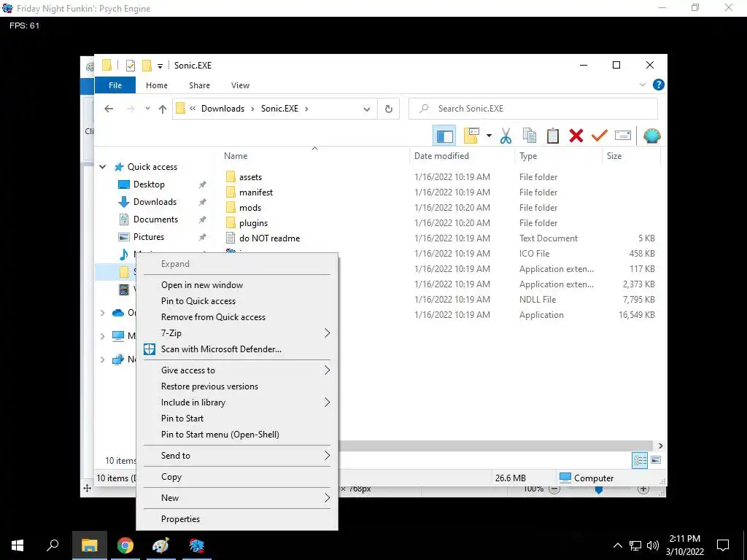This screenshot has height=560, width=747.
Task: Expand the Network tree node
Action: 102,359
